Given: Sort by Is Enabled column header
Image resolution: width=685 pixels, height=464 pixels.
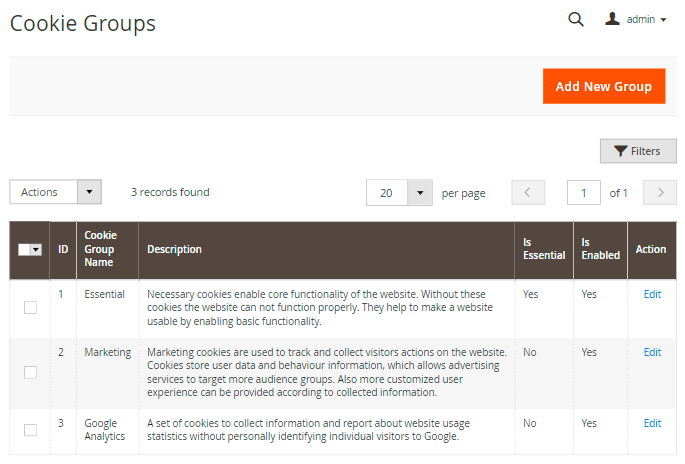Looking at the screenshot, I should 600,250.
